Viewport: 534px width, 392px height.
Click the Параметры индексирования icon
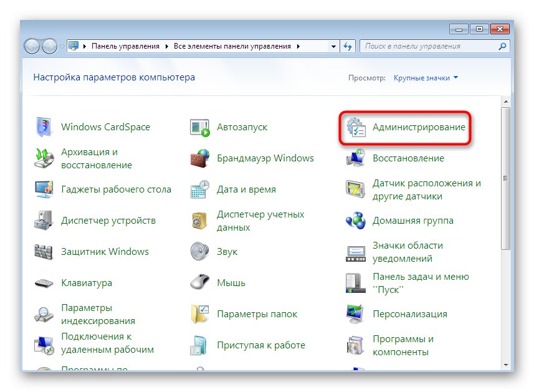(44, 314)
